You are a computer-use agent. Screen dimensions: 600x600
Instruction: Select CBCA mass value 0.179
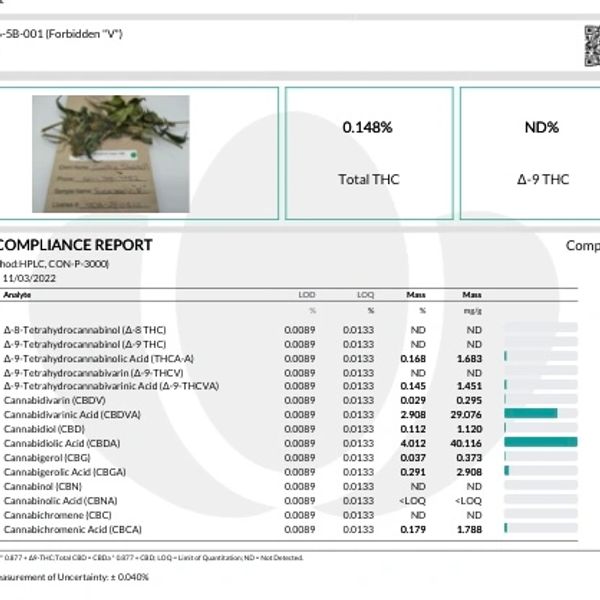pos(413,530)
